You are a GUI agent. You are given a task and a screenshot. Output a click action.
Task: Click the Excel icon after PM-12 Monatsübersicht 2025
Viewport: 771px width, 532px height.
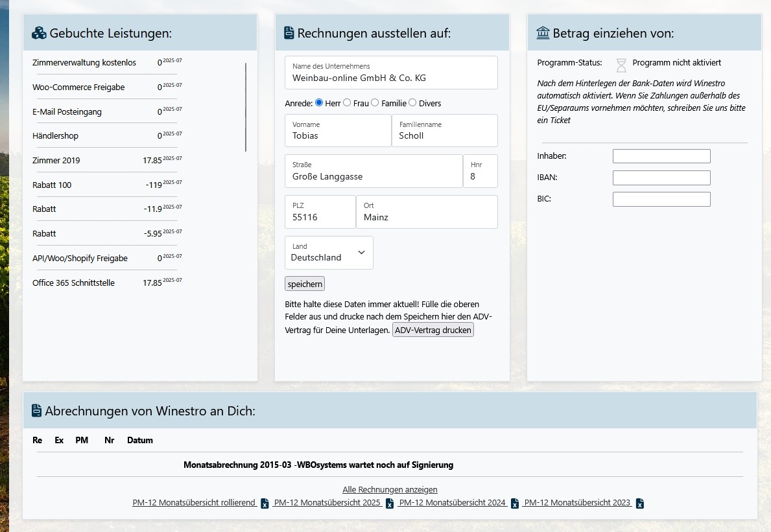point(390,503)
